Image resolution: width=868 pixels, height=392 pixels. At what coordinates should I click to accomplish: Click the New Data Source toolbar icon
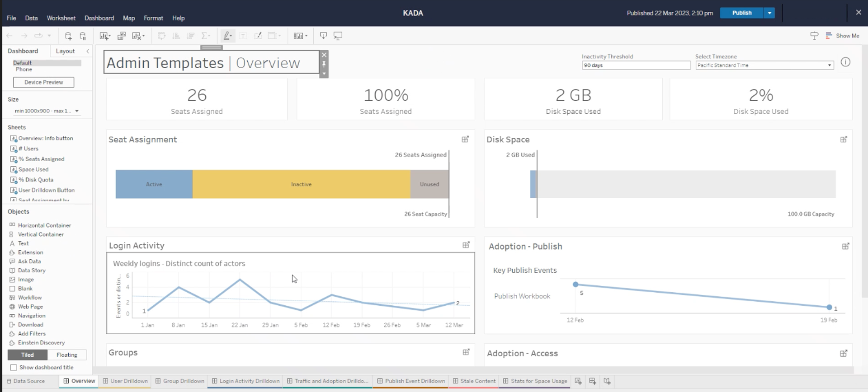(x=68, y=36)
